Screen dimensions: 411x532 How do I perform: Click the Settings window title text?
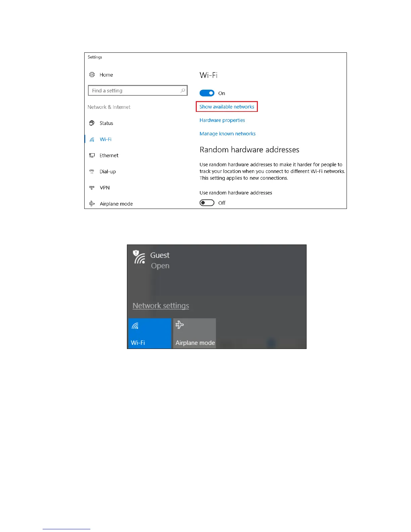[x=95, y=57]
